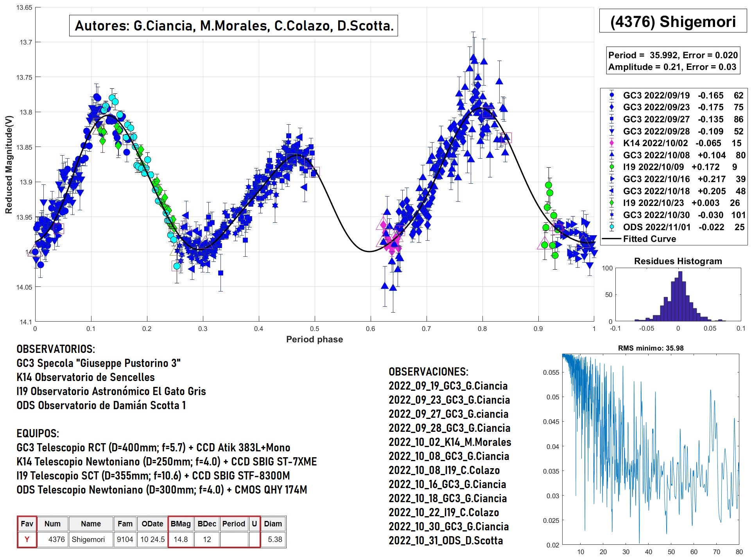Click observation 2022_09_27_GC3_G.ciancia
This screenshot has height=560, width=753.
448,414
